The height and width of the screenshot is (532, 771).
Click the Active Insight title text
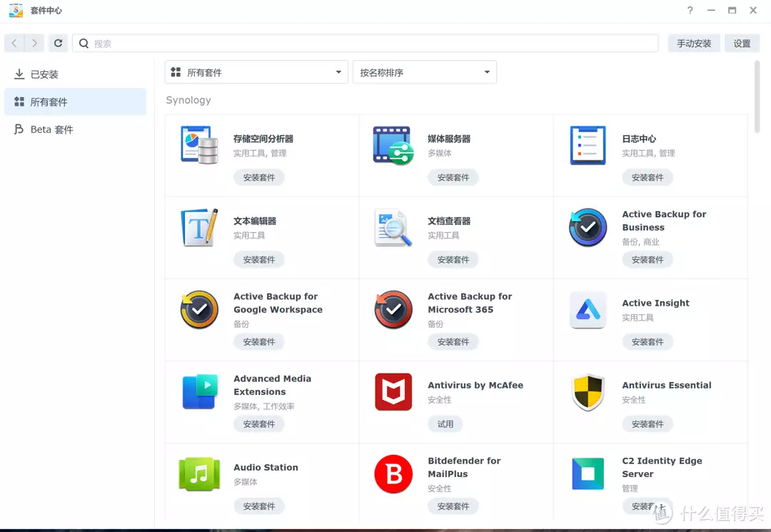[x=655, y=303]
